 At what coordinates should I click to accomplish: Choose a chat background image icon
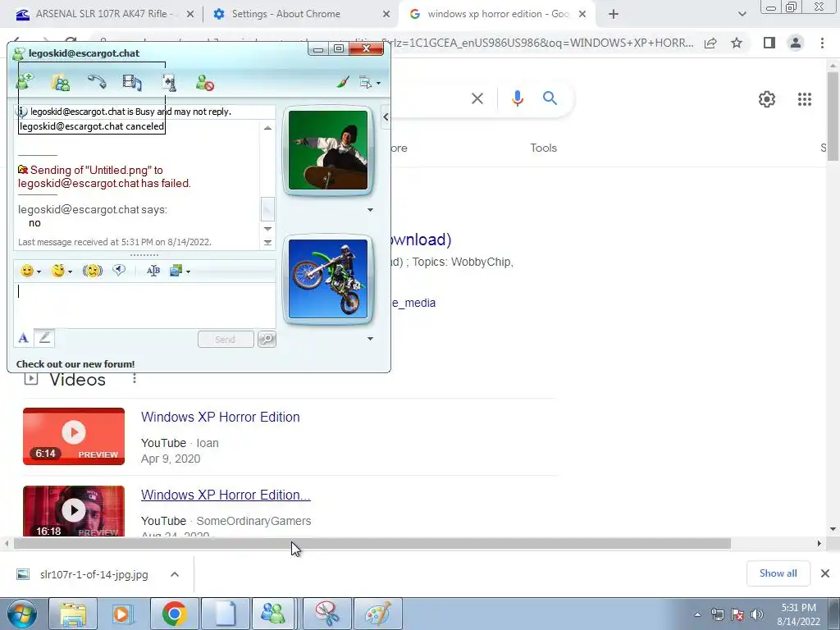[x=176, y=271]
